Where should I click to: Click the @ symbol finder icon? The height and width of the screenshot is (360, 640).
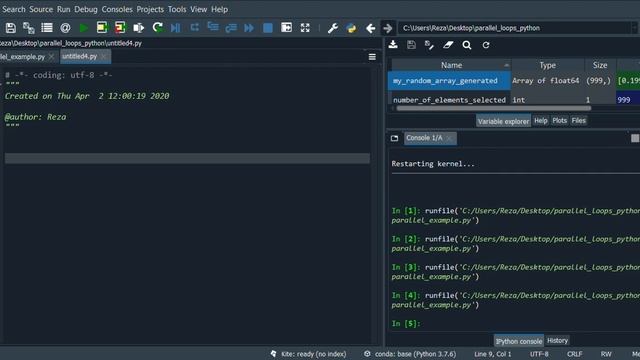tap(65, 28)
